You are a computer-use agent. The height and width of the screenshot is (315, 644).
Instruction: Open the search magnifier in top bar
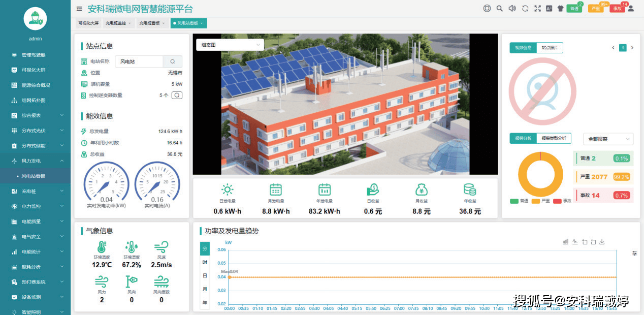500,9
